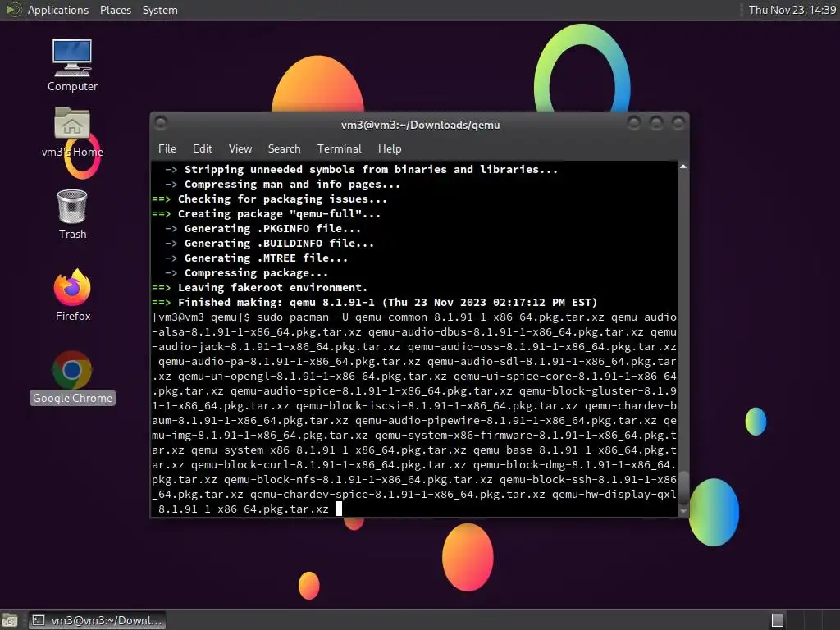The width and height of the screenshot is (840, 630).
Task: Click the MATE logo icon beside Applications
Action: click(13, 10)
